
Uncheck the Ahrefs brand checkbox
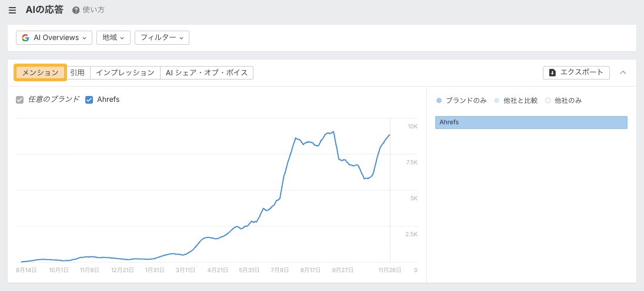89,100
